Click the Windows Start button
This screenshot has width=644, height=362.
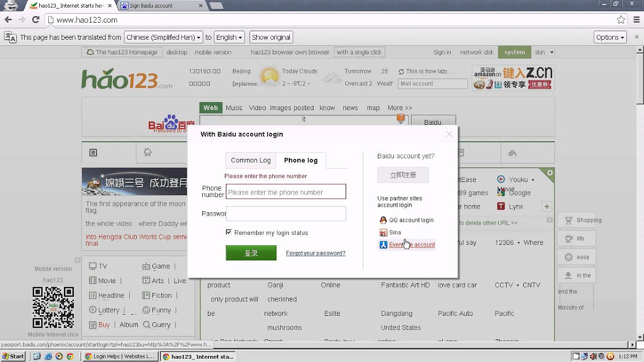[13, 356]
